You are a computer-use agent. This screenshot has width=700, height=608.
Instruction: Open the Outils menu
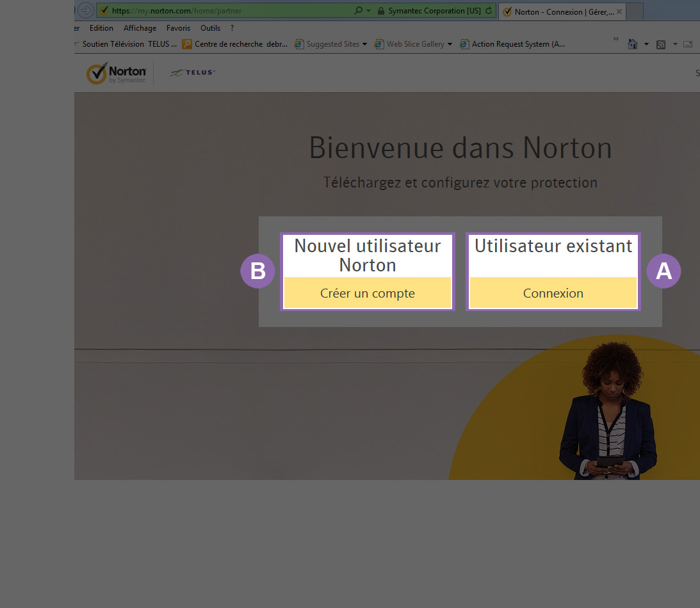pyautogui.click(x=210, y=28)
